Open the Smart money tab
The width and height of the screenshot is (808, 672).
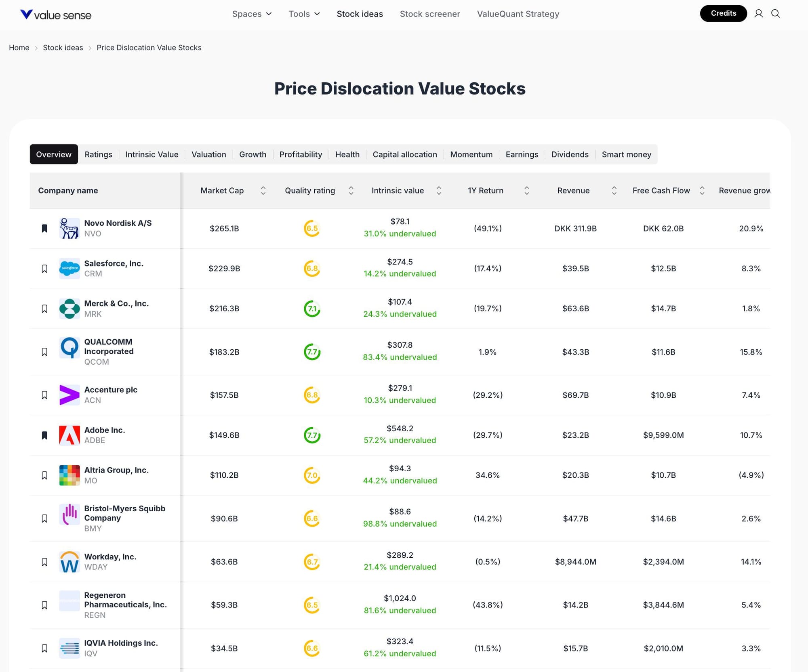pyautogui.click(x=626, y=154)
